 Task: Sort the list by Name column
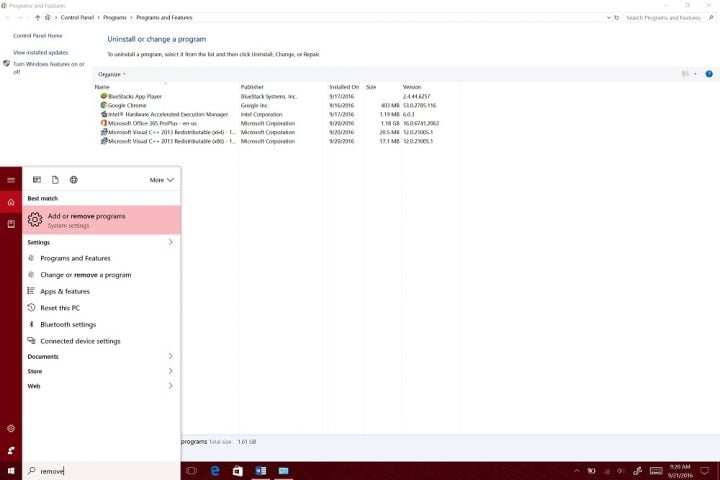click(x=102, y=87)
